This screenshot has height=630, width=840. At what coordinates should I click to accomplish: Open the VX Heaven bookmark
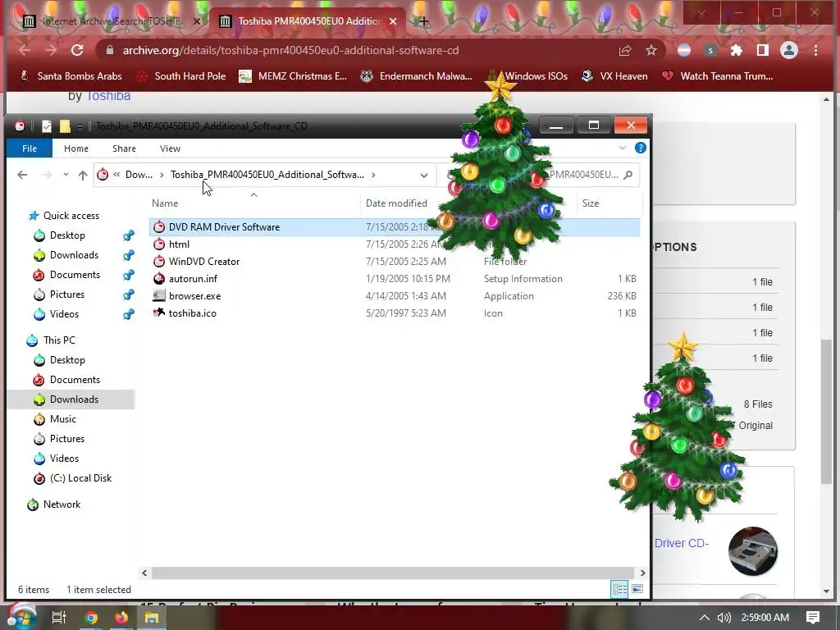point(614,76)
